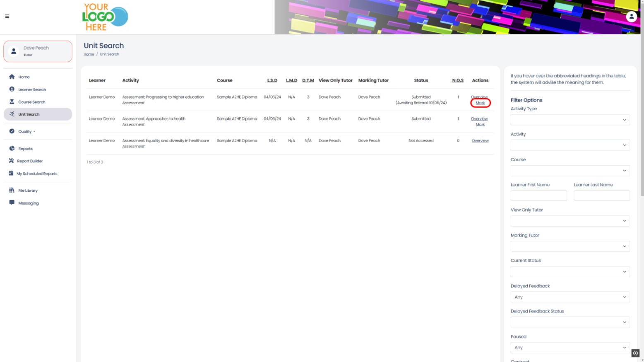The height and width of the screenshot is (362, 644).
Task: Open the Delayed Feedback Status dropdown
Action: (x=570, y=322)
